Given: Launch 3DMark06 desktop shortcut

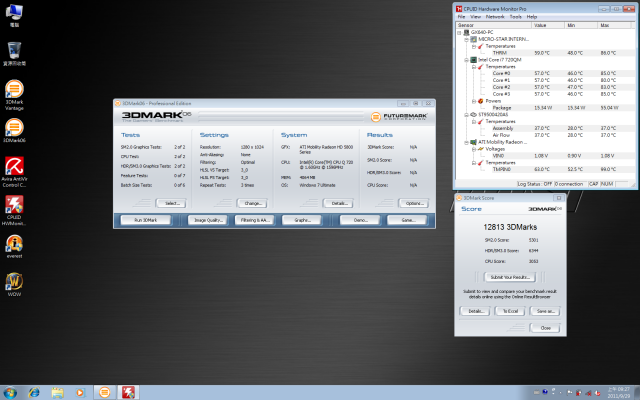Looking at the screenshot, I should [x=14, y=130].
